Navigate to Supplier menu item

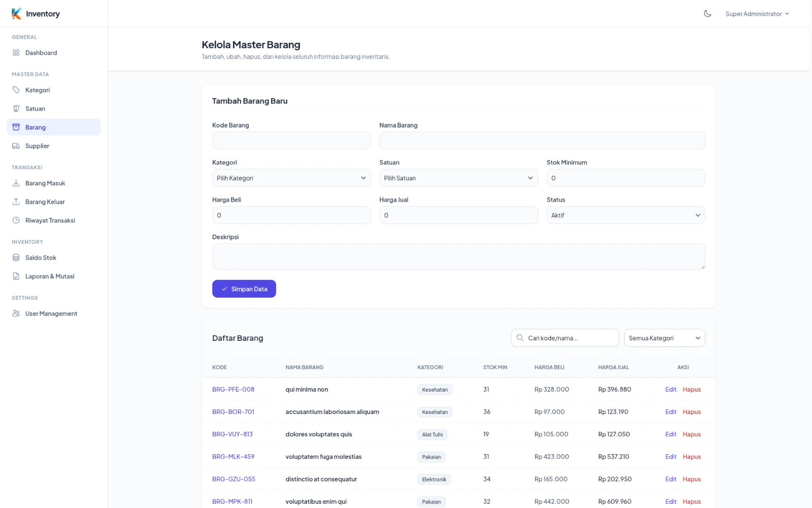pos(54,146)
